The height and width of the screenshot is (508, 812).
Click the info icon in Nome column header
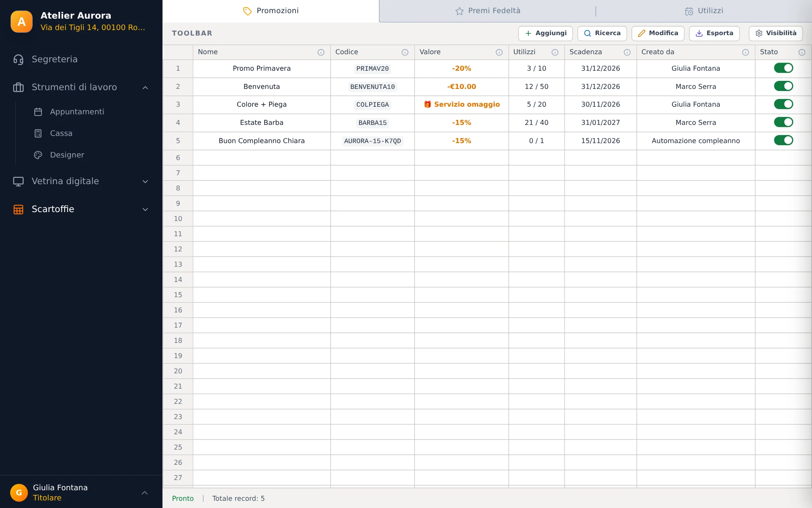pos(321,52)
